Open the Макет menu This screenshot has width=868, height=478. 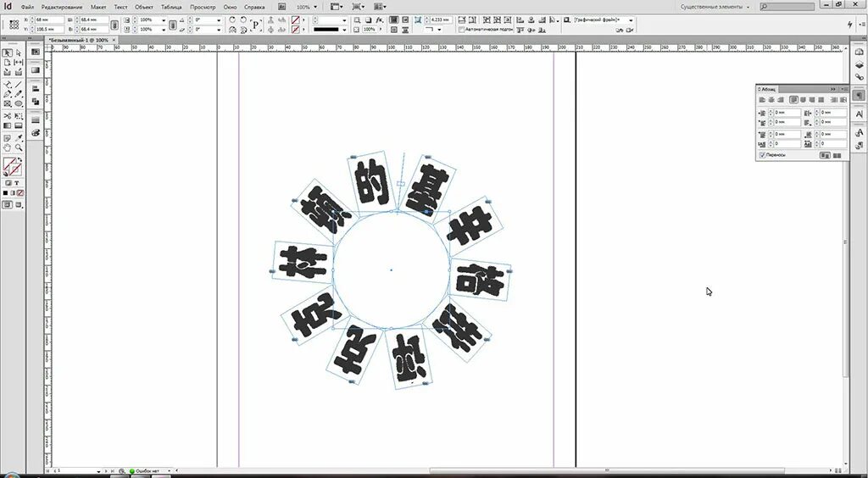point(98,7)
